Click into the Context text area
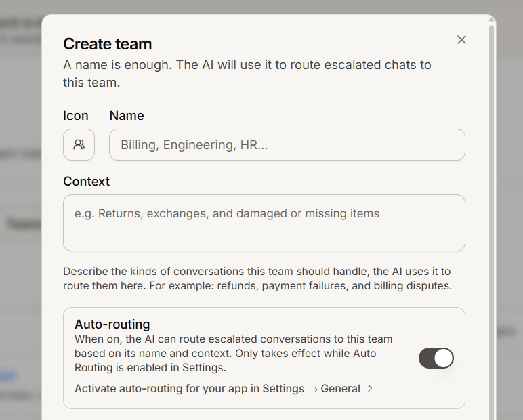523x420 pixels. [264, 222]
